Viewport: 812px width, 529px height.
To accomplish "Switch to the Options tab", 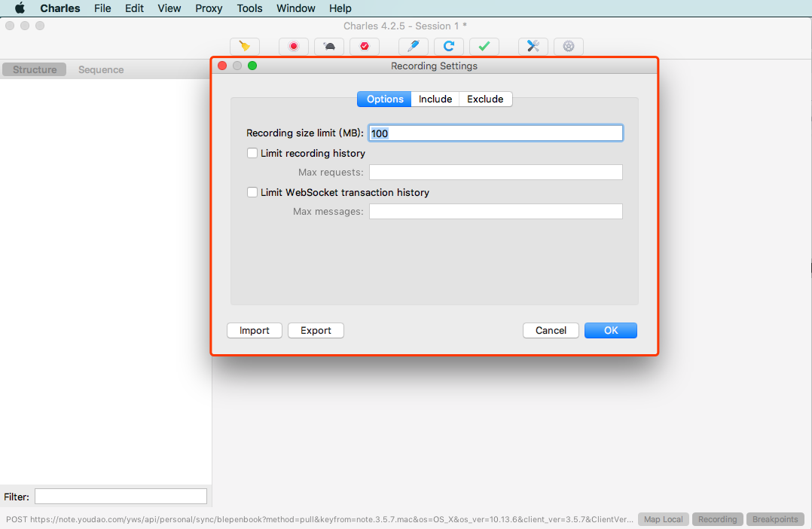I will 384,99.
